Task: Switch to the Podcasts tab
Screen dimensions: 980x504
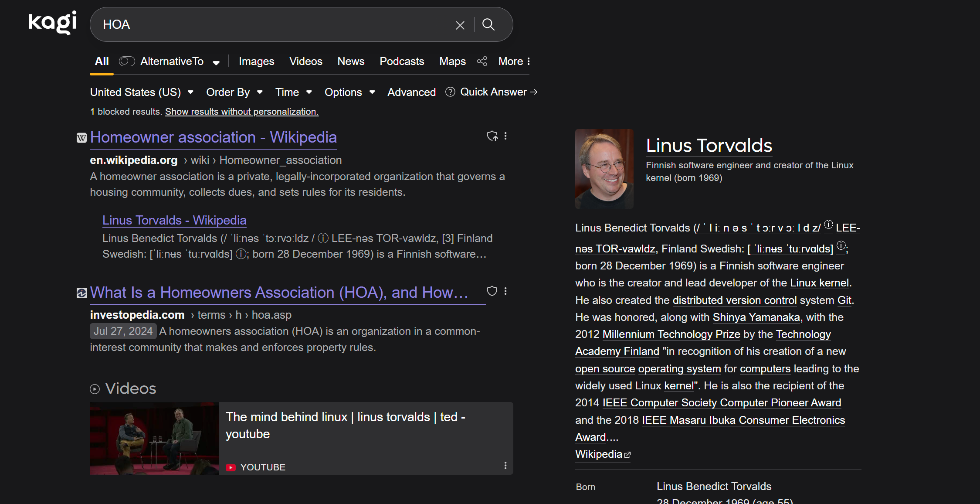Action: pyautogui.click(x=401, y=61)
